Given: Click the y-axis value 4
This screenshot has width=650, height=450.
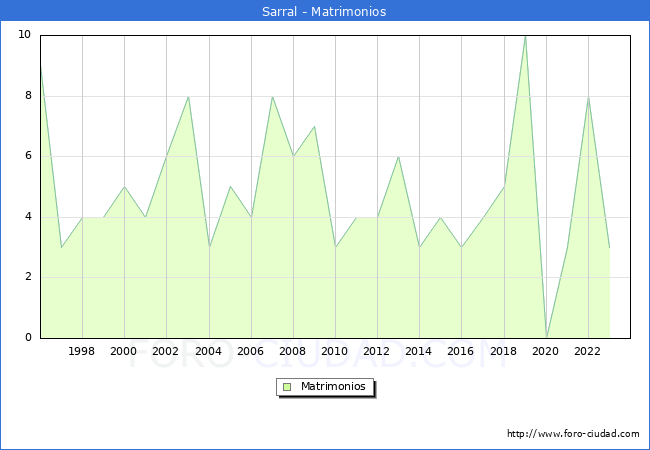Looking at the screenshot, I should tap(28, 216).
